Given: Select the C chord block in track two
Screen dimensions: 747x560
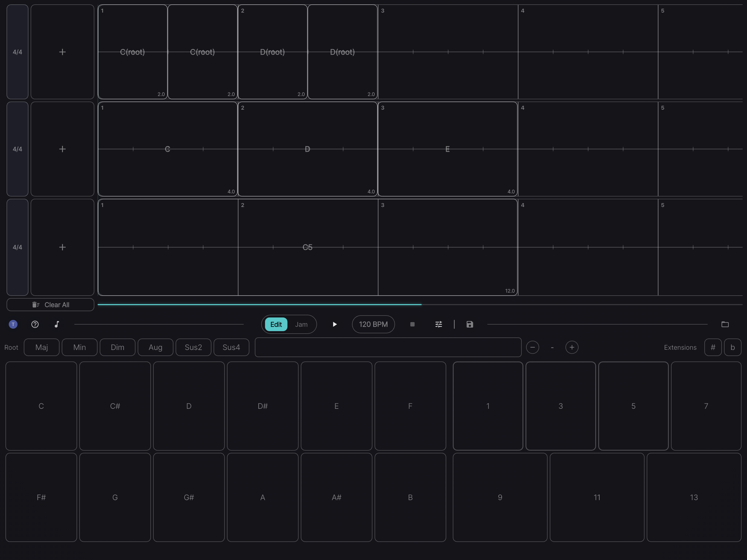Looking at the screenshot, I should click(168, 149).
